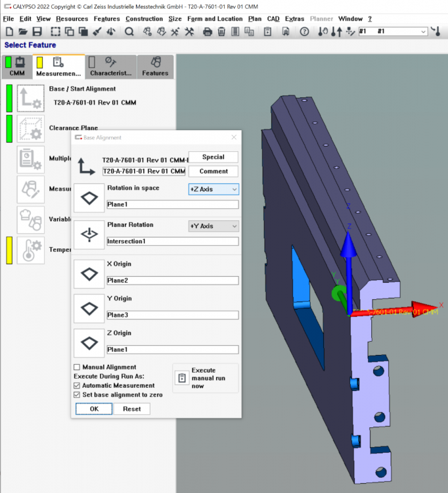Click the Planar Rotation feature icon

click(89, 235)
